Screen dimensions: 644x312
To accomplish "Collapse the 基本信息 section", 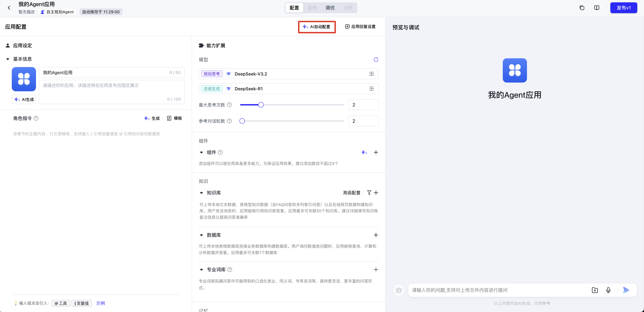I will [8, 59].
